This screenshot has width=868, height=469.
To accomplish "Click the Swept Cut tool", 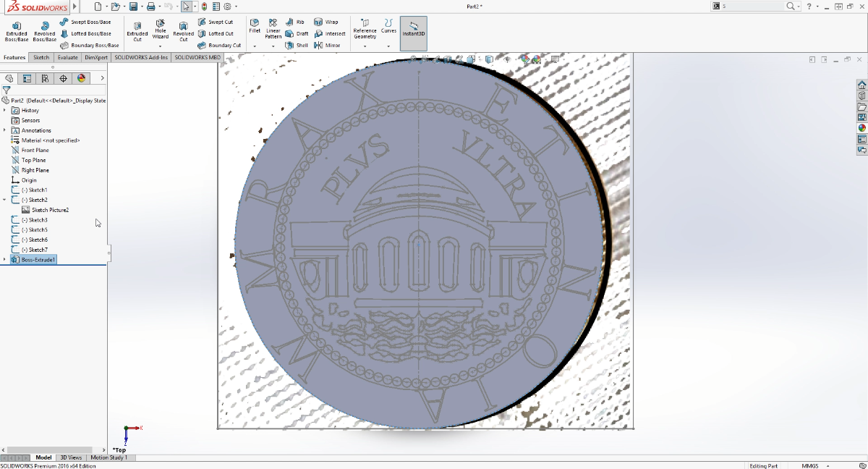I will pos(216,22).
